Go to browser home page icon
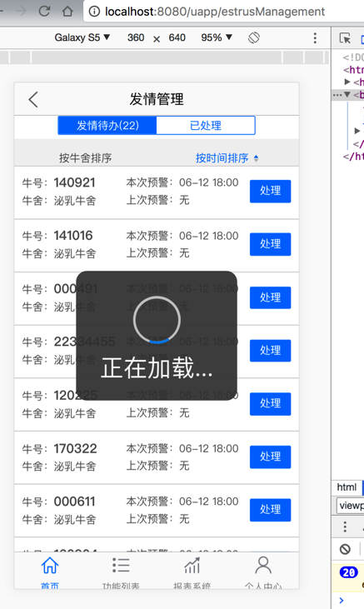364x609 pixels. pos(67,12)
